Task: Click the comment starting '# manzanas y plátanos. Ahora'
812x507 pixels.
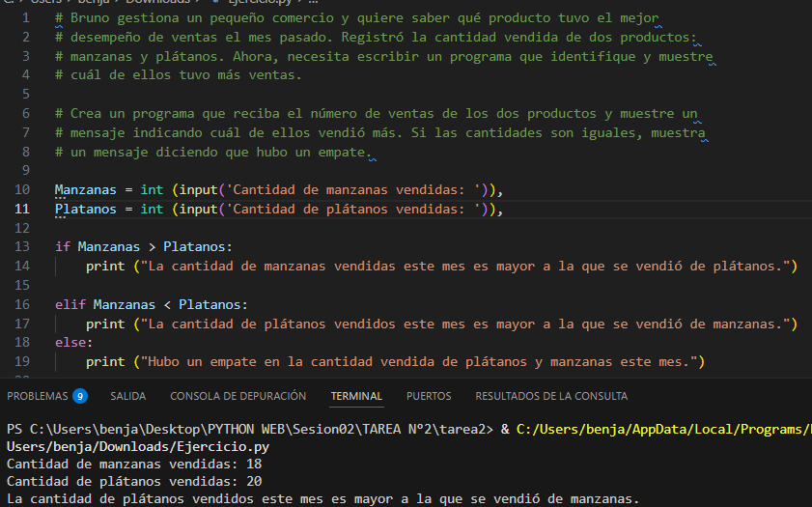Action: click(x=383, y=56)
